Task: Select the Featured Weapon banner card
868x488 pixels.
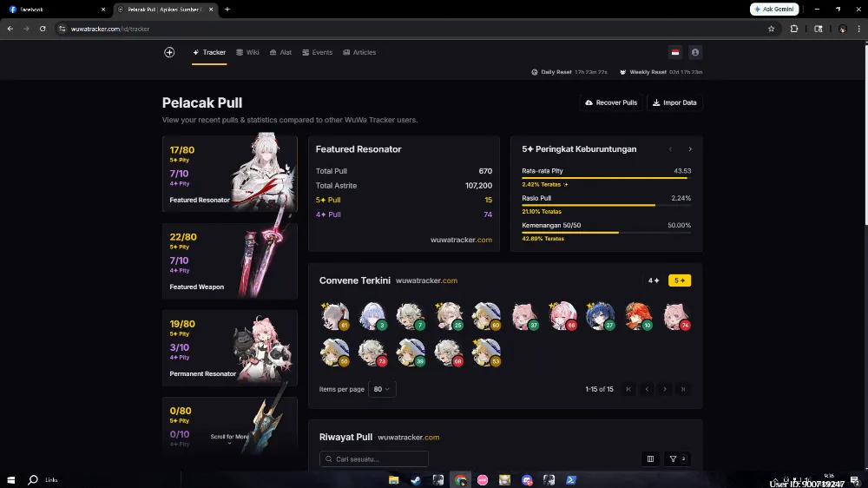Action: [x=230, y=260]
